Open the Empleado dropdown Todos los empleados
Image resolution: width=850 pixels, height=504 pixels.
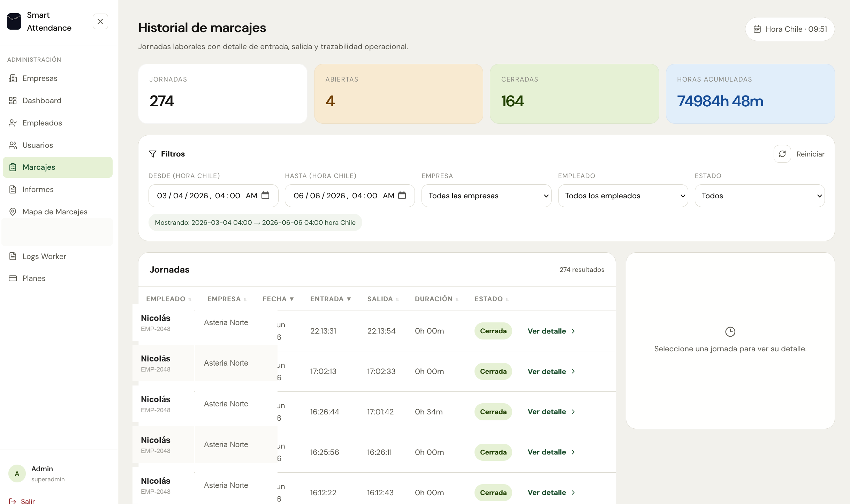(x=623, y=196)
